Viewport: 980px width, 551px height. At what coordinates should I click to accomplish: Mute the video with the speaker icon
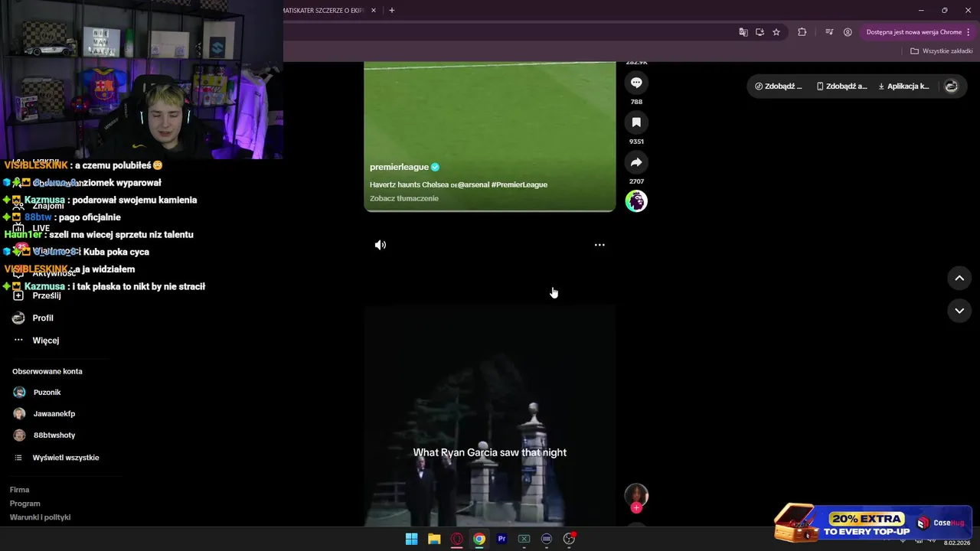(381, 245)
